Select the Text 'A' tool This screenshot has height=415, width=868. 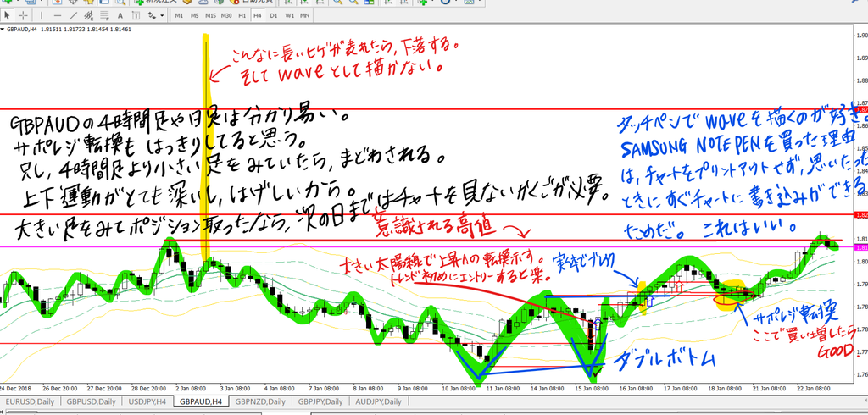(x=120, y=15)
